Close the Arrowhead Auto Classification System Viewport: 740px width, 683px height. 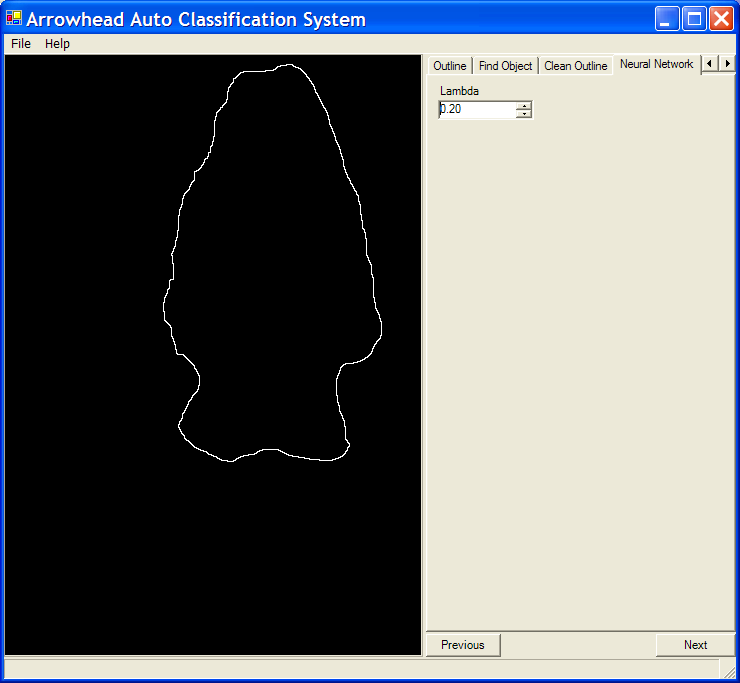pos(722,19)
